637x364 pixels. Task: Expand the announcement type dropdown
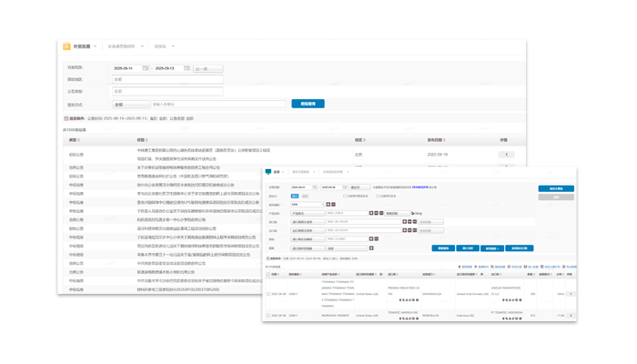tap(167, 92)
